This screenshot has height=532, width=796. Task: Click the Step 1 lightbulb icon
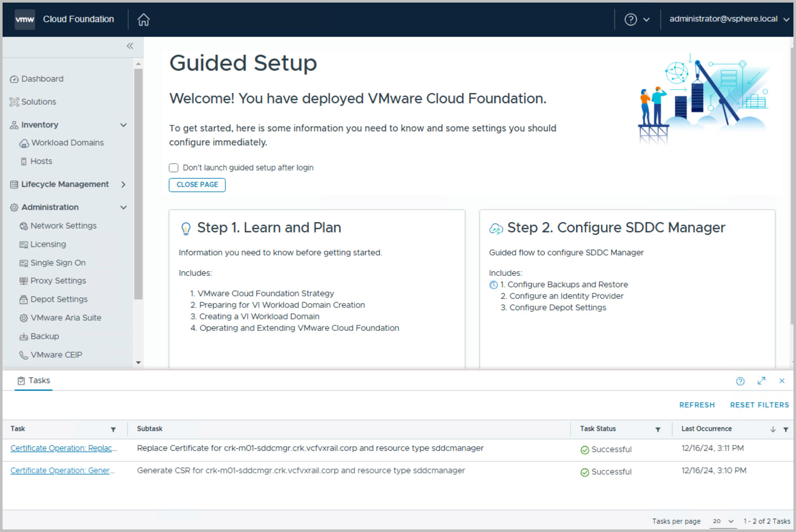click(186, 229)
